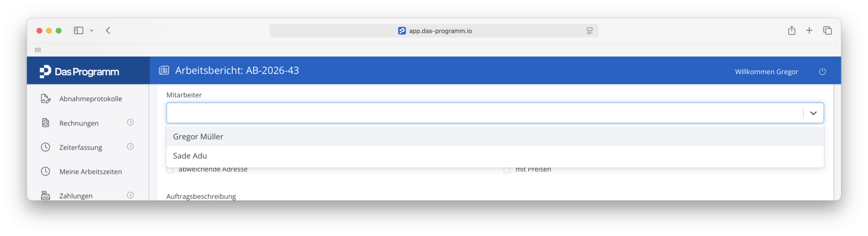Click the Safari share icon

click(x=792, y=30)
